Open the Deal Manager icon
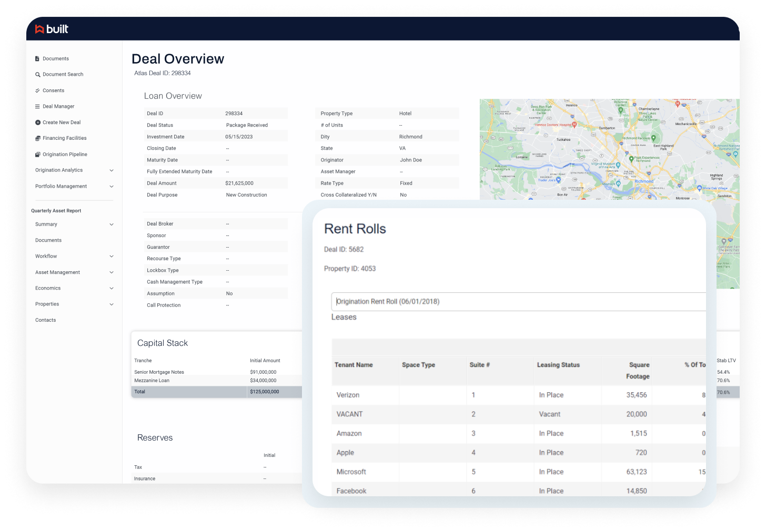This screenshot has width=766, height=532. 37,106
